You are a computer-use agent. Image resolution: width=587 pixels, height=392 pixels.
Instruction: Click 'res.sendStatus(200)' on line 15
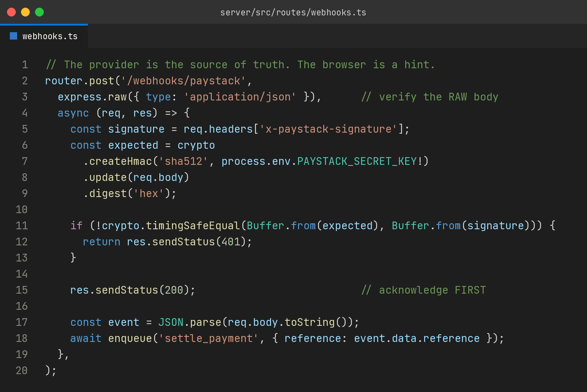pos(130,290)
